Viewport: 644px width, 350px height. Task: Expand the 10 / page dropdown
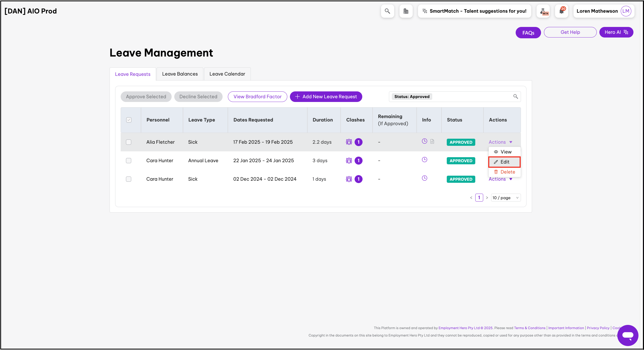coord(505,198)
